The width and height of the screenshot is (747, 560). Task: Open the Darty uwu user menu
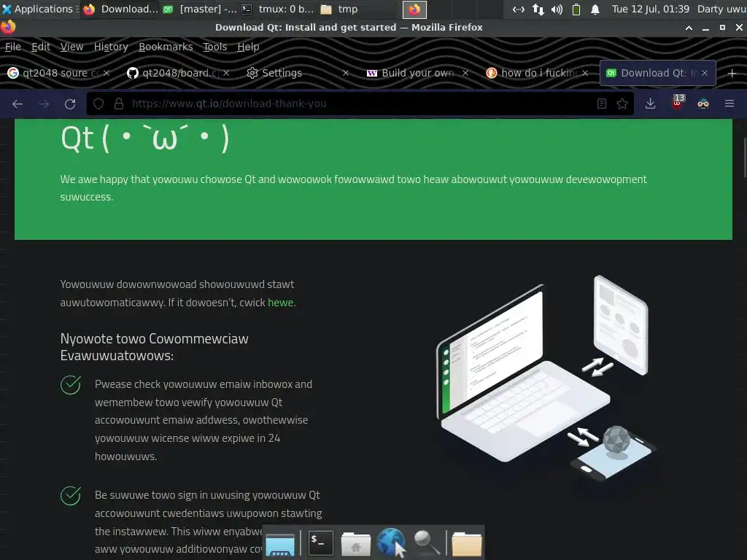pos(721,9)
